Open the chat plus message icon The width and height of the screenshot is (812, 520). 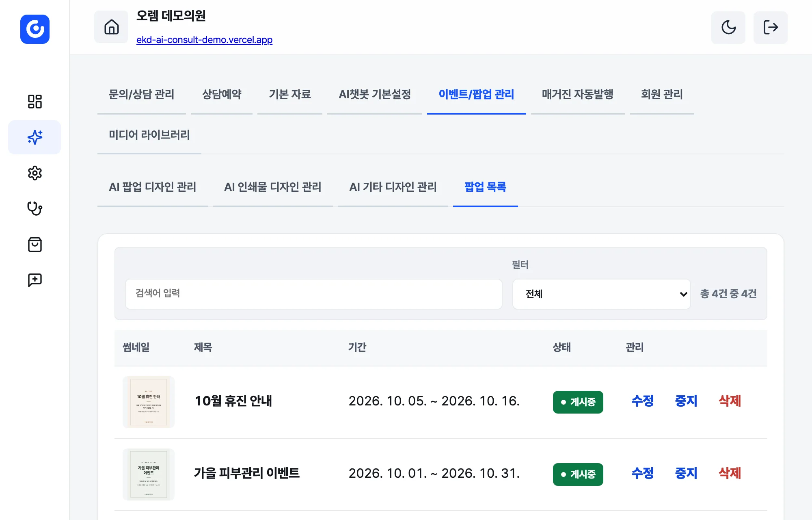coord(35,280)
